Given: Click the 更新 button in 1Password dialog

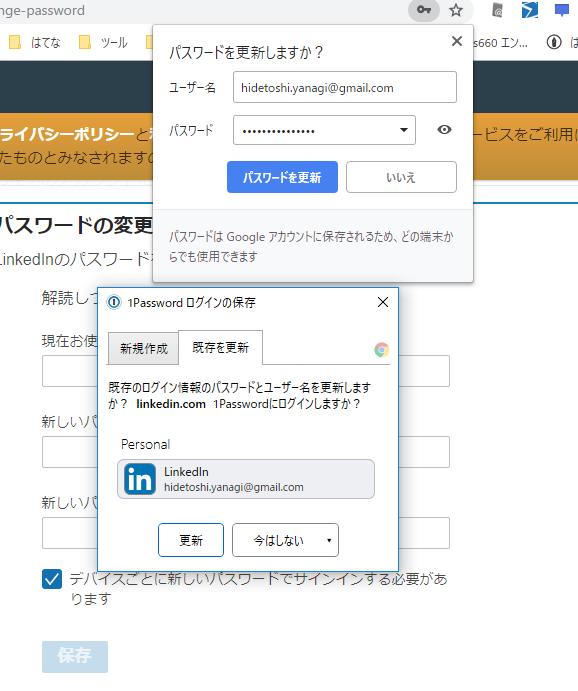Looking at the screenshot, I should [191, 540].
